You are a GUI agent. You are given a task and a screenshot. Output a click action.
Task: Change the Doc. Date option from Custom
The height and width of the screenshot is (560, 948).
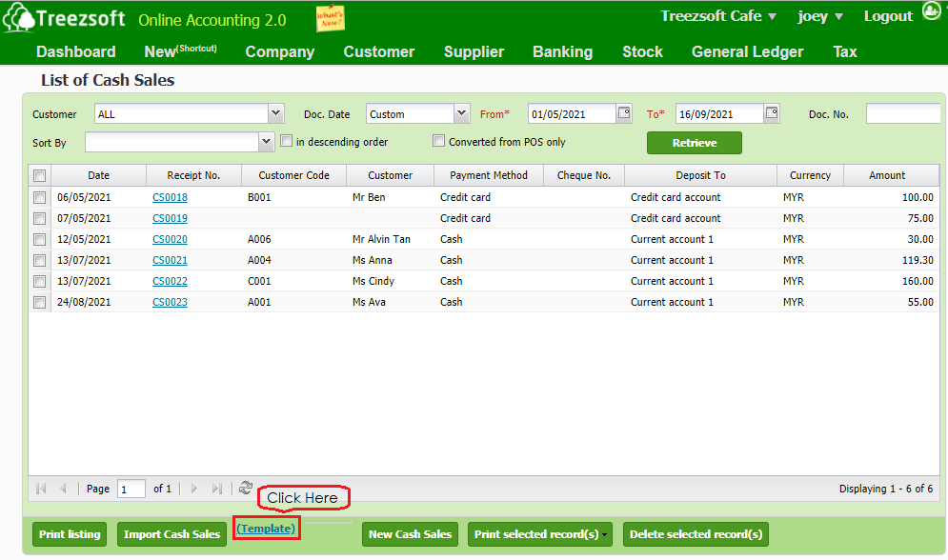coord(461,112)
